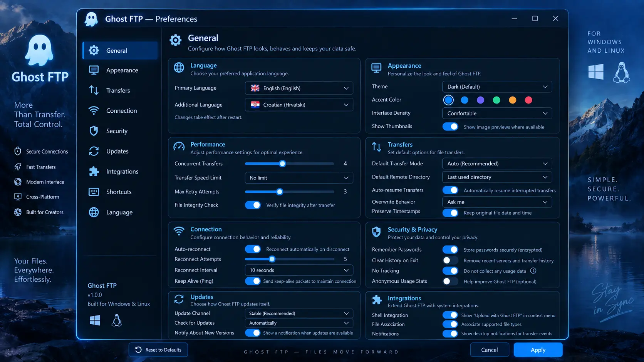Click the Security shield icon in sidebar

pos(94,131)
